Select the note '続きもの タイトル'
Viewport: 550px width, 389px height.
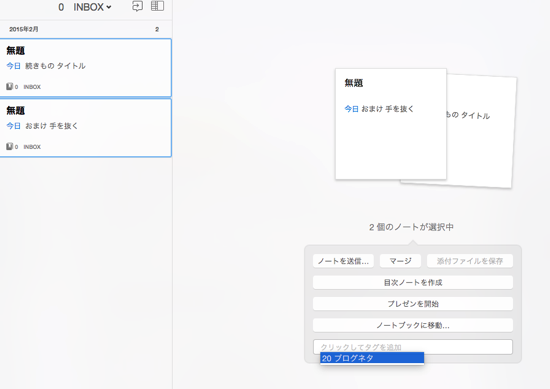pos(86,67)
